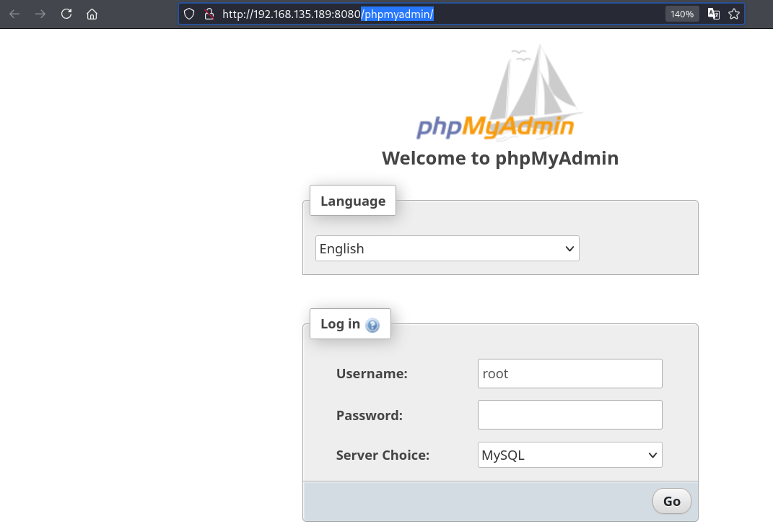Open the Server Choice MySQL dropdown
The height and width of the screenshot is (532, 773).
point(570,455)
